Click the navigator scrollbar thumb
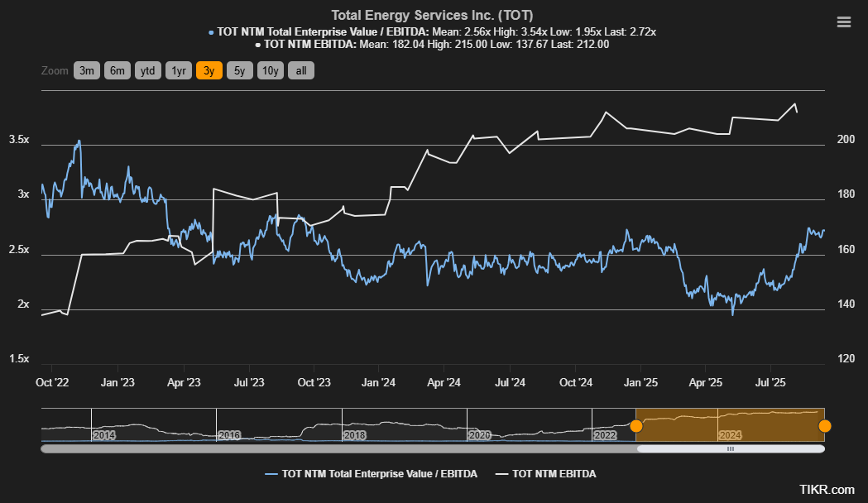868x503 pixels. [731, 448]
